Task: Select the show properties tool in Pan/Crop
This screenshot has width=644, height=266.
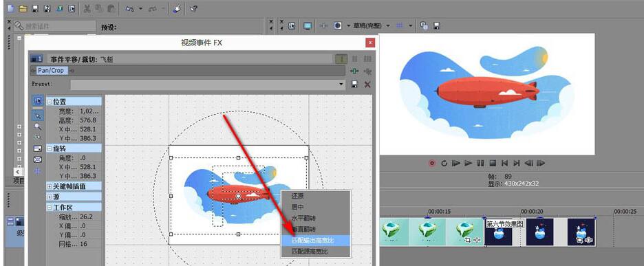Action: point(37,101)
